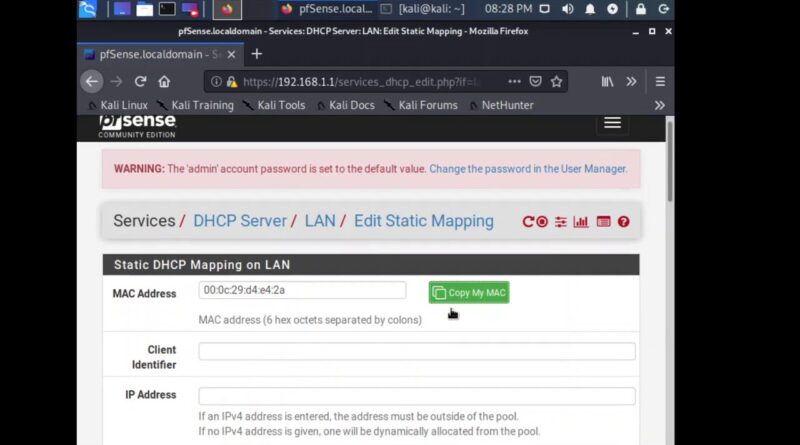Image resolution: width=800 pixels, height=445 pixels.
Task: Click the pfSense Community Edition logo
Action: [137, 126]
